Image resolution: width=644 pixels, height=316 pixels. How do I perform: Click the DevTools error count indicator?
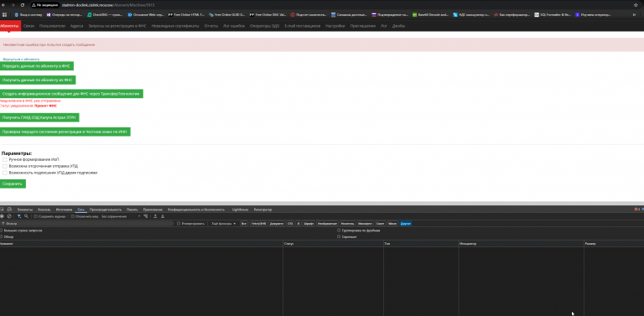[637, 210]
